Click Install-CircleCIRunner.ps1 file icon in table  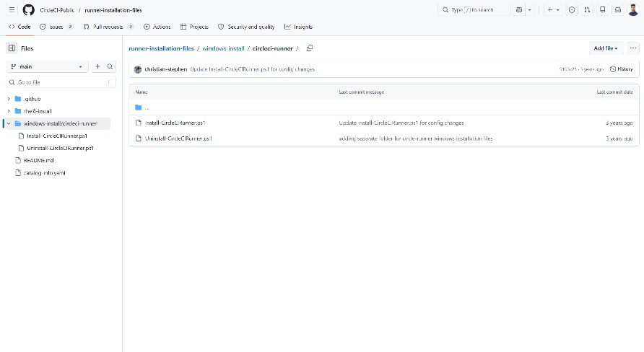point(139,123)
